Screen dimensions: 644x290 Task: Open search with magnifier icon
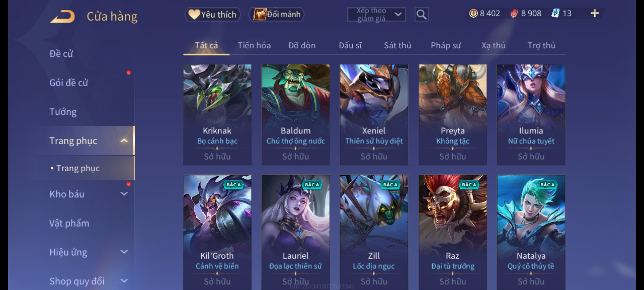click(x=421, y=15)
